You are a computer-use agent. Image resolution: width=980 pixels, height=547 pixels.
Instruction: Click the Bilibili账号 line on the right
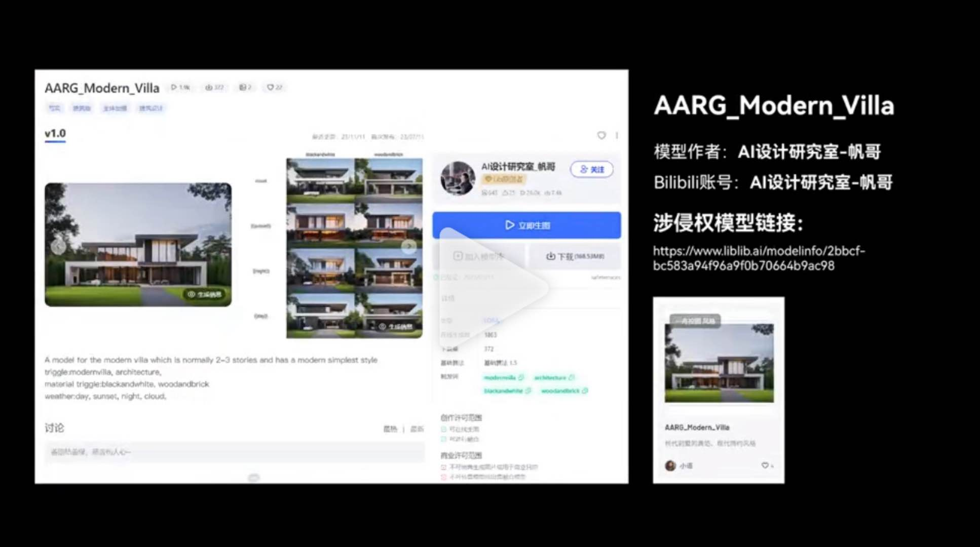[x=773, y=182]
